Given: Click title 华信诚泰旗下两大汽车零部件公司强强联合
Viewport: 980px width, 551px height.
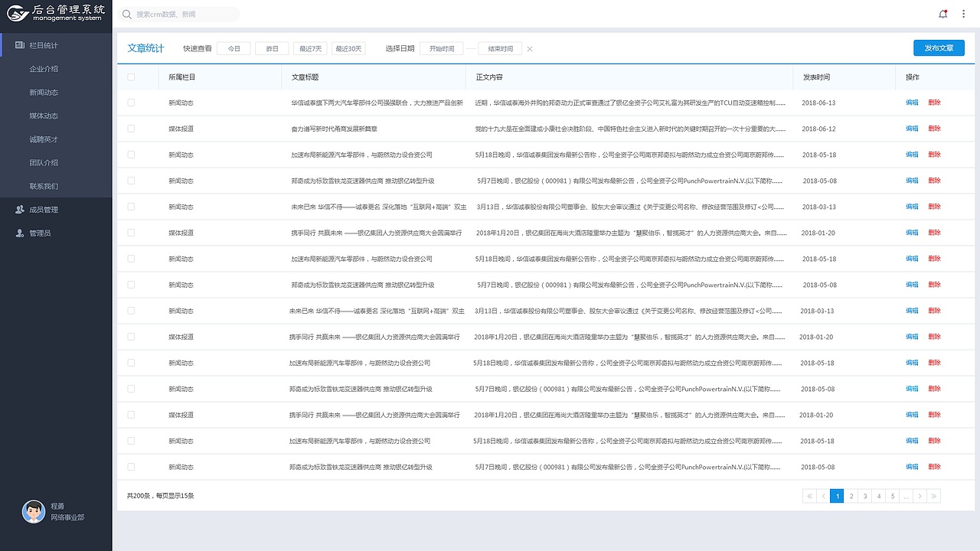Looking at the screenshot, I should coord(351,103).
